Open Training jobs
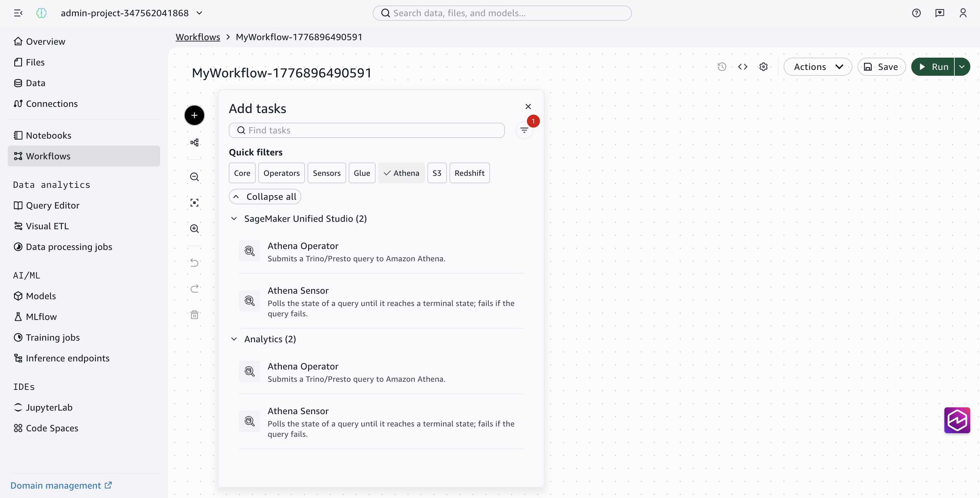This screenshot has height=498, width=980. (x=84, y=337)
